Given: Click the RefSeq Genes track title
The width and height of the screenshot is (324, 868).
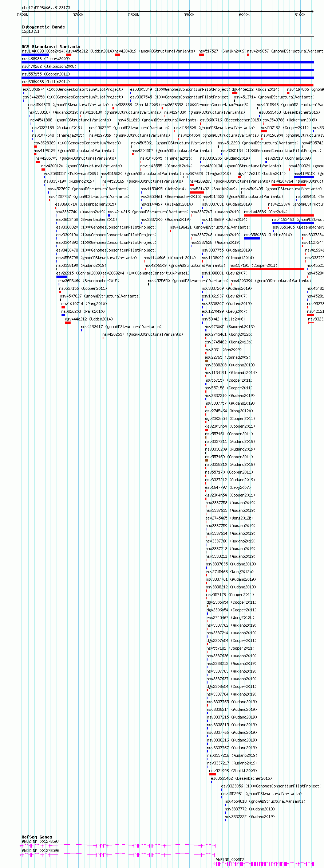Looking at the screenshot, I should pyautogui.click(x=37, y=837).
